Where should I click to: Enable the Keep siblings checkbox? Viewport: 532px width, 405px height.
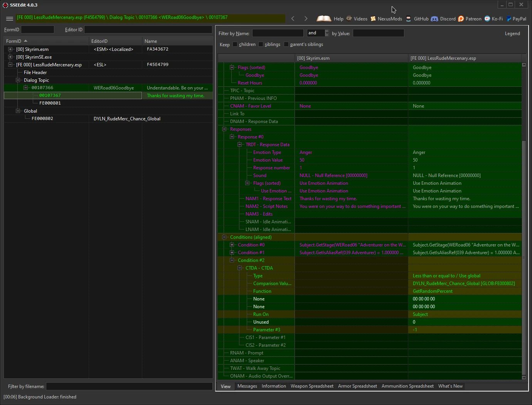tap(261, 44)
